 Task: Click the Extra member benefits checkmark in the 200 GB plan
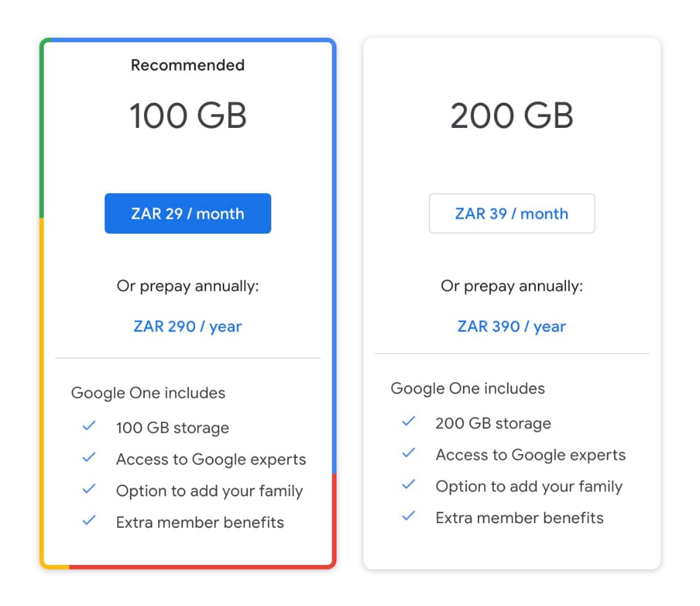tap(409, 516)
